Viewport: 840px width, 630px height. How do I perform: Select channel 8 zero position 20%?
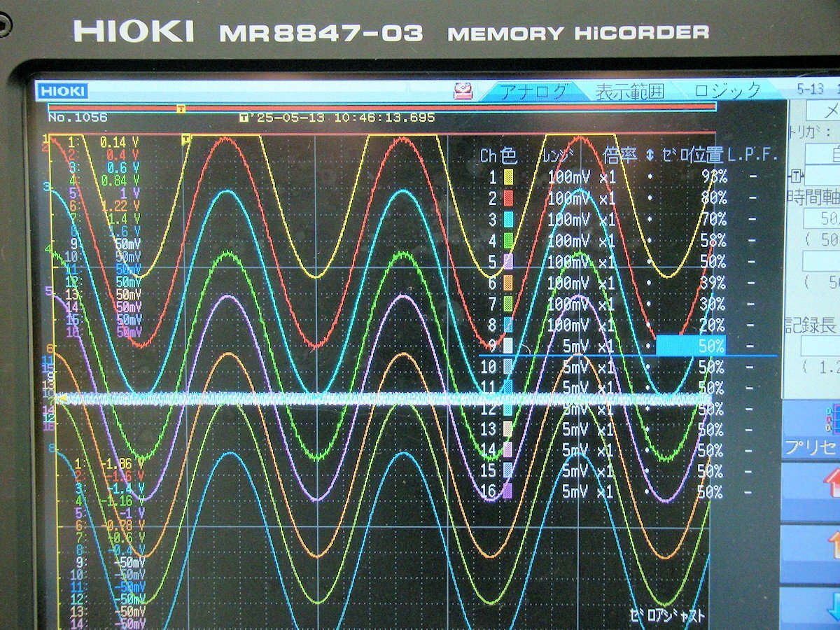click(713, 325)
